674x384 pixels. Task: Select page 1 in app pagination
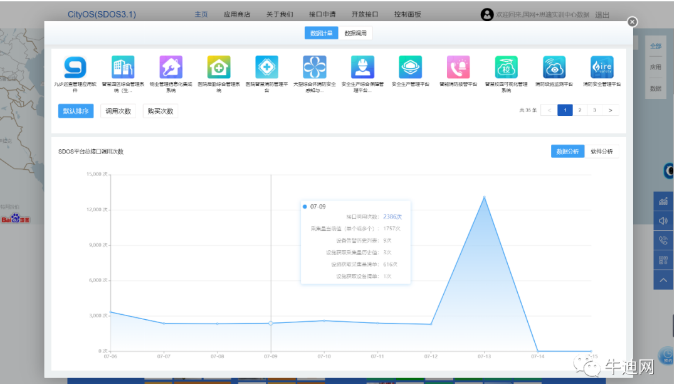click(x=565, y=111)
